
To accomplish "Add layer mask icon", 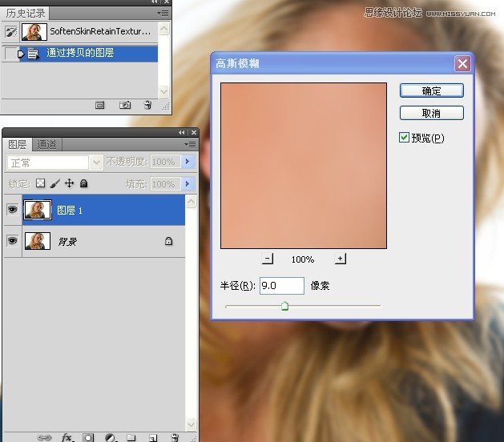I will coord(88,437).
